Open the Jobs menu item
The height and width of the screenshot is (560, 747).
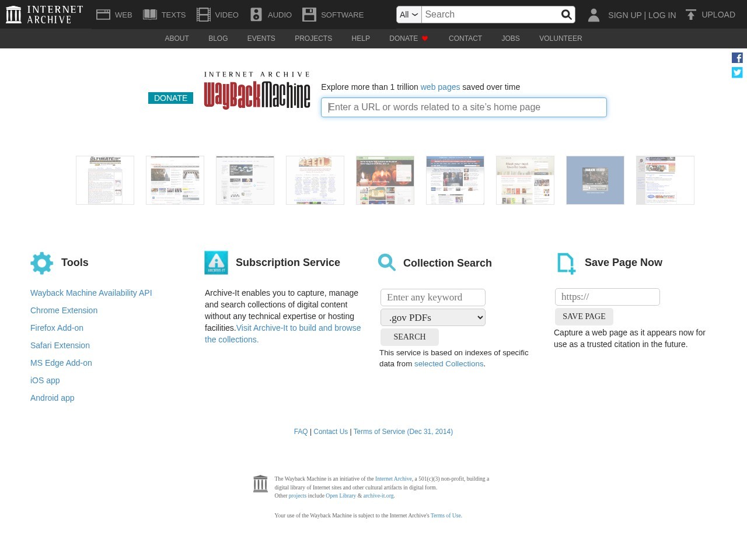coord(511,38)
